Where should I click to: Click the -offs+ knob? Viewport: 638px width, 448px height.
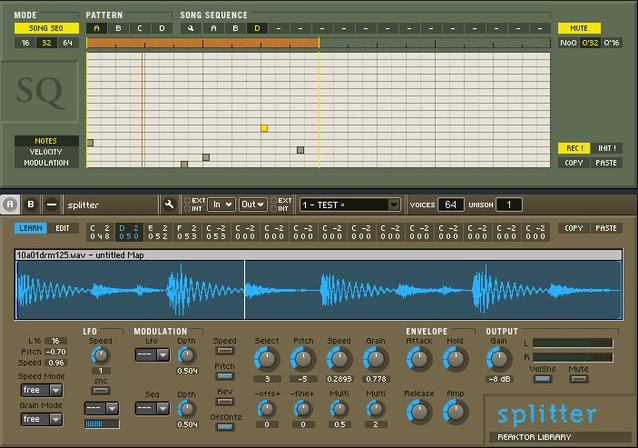coord(267,409)
